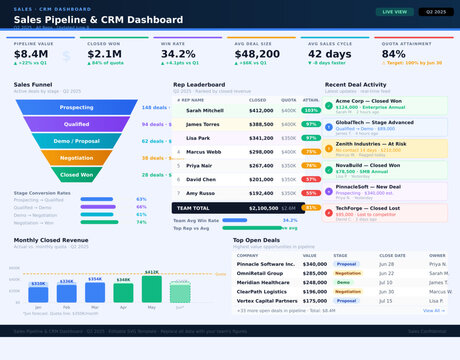Click the LIVE VIEW button in header
This screenshot has width=460, height=360.
click(395, 12)
